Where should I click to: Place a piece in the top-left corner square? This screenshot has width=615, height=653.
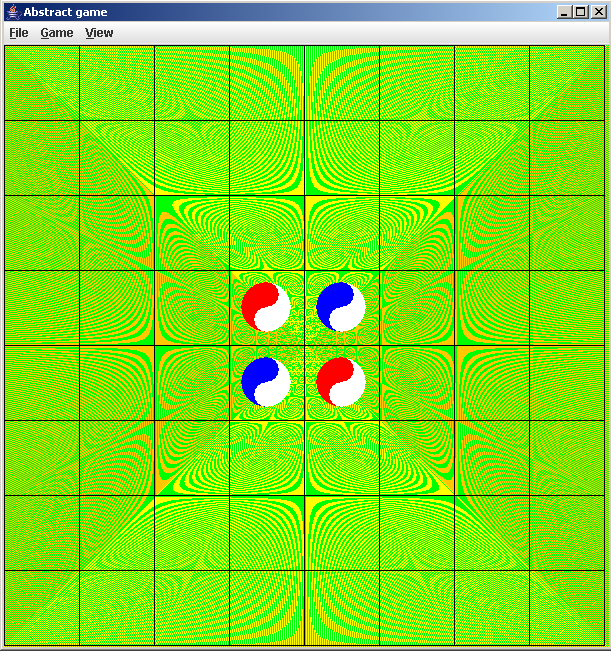42,83
